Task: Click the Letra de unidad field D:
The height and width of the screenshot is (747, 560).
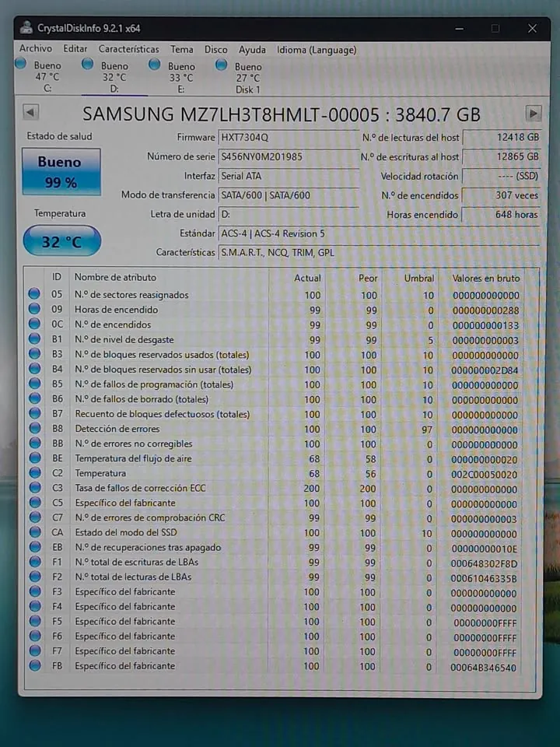Action: pyautogui.click(x=289, y=214)
